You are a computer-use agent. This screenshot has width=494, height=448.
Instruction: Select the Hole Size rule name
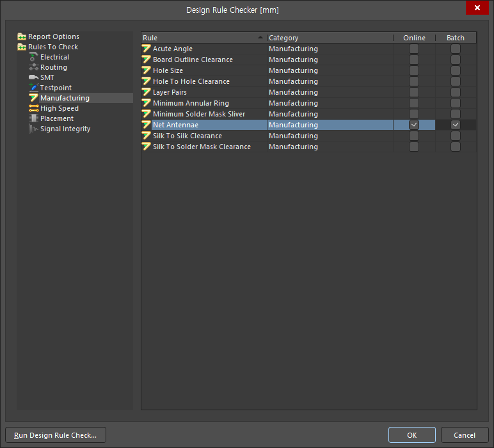coord(168,70)
